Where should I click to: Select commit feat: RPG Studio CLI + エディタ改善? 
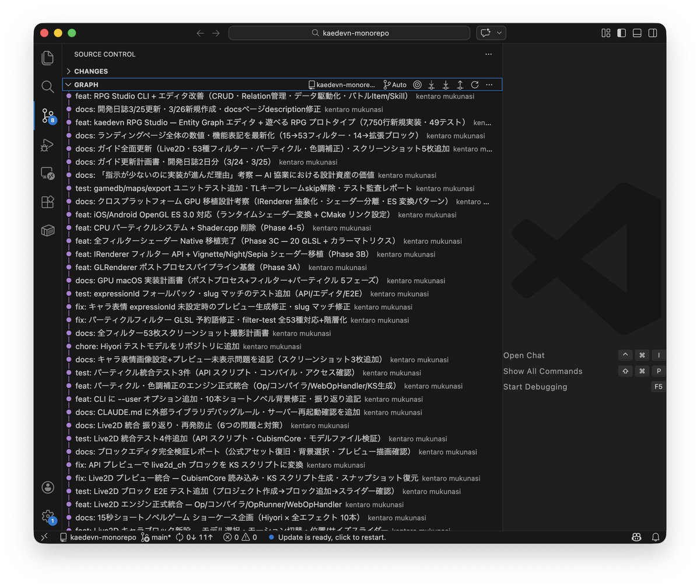(282, 96)
